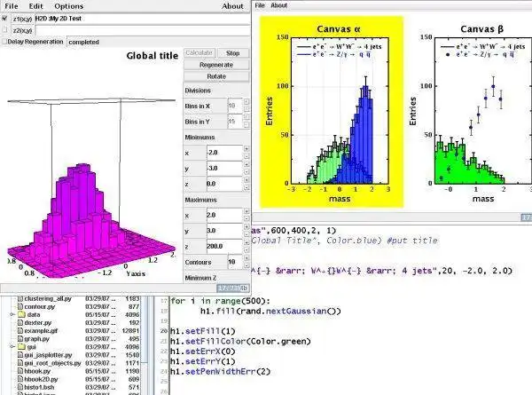Click the Rotate button
This screenshot has width=532, height=395.
coord(216,76)
